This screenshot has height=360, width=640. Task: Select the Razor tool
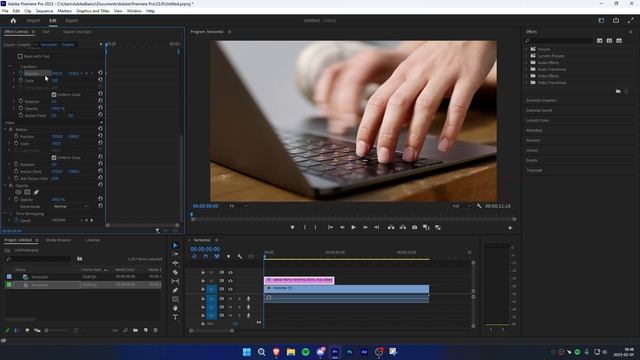(x=175, y=272)
